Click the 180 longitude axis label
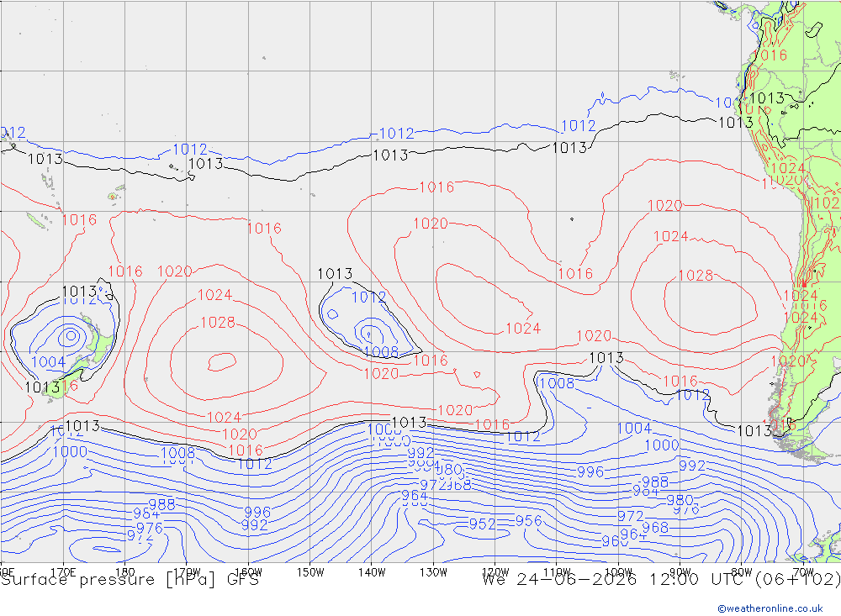Image resolution: width=841 pixels, height=616 pixels. click(x=125, y=572)
